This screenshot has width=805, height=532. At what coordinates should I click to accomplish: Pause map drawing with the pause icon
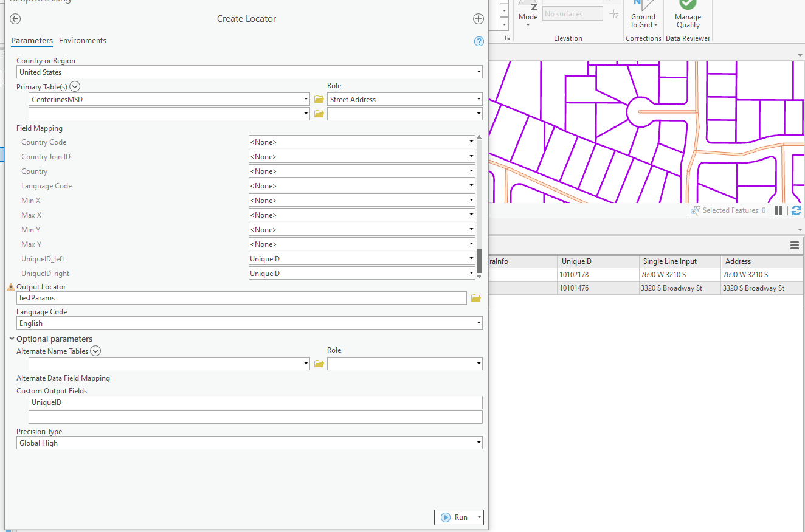(x=779, y=210)
